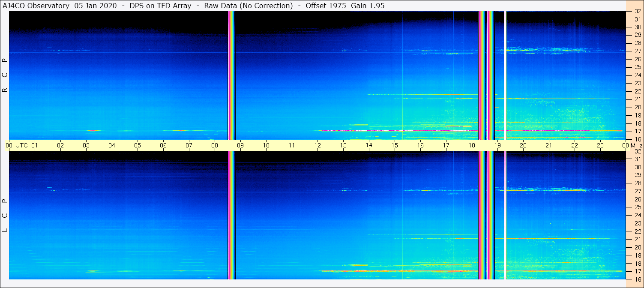
Task: Click the 05 hour mark
Action: pos(138,145)
